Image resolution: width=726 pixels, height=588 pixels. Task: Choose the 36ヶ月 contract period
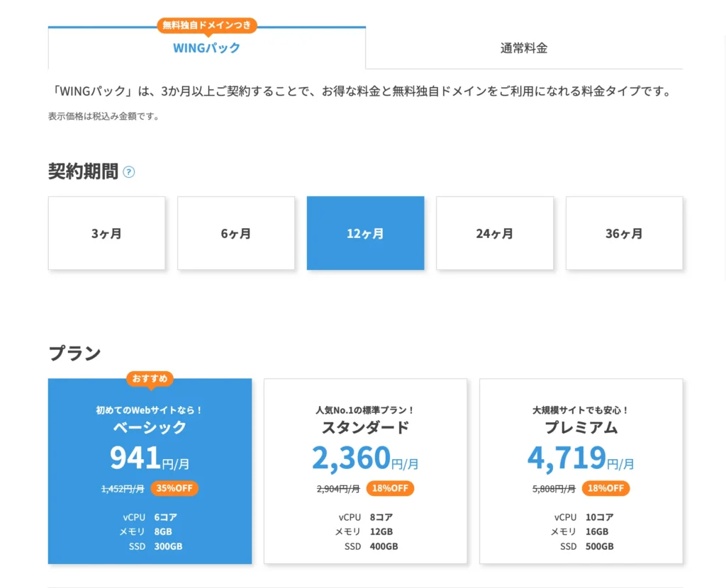(624, 233)
